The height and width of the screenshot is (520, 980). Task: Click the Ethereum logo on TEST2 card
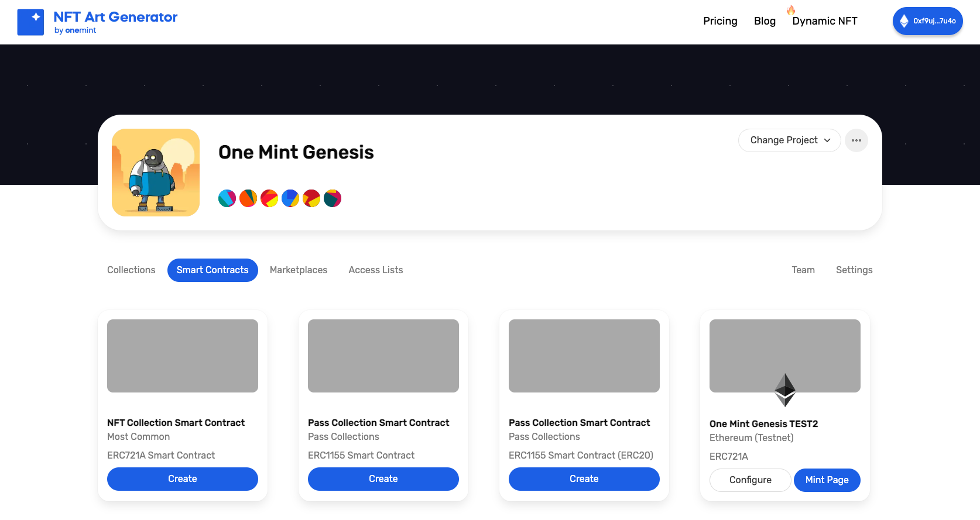point(785,390)
